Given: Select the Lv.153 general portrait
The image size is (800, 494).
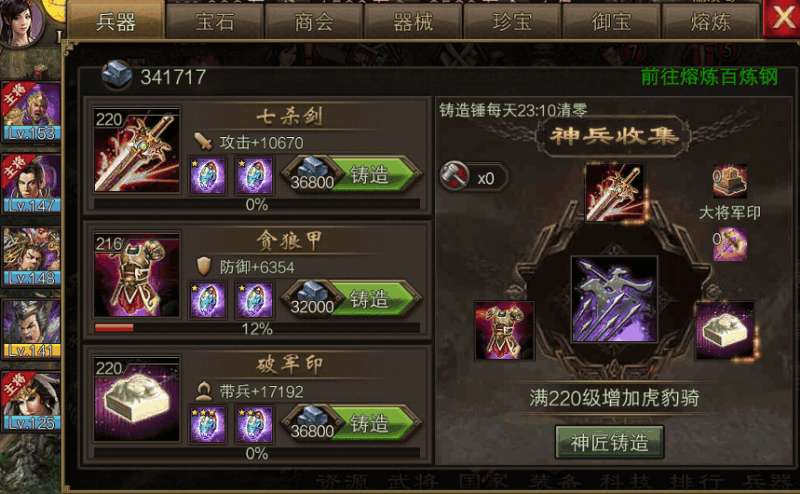Looking at the screenshot, I should click(x=31, y=112).
